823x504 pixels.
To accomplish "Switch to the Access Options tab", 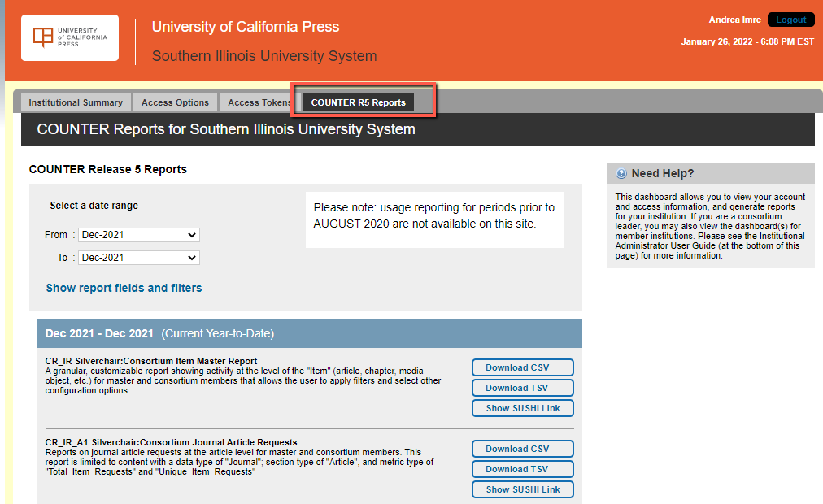I will click(176, 102).
